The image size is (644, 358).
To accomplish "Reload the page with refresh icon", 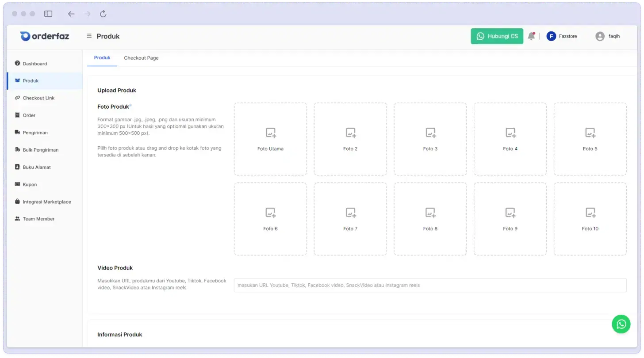I will 103,14.
